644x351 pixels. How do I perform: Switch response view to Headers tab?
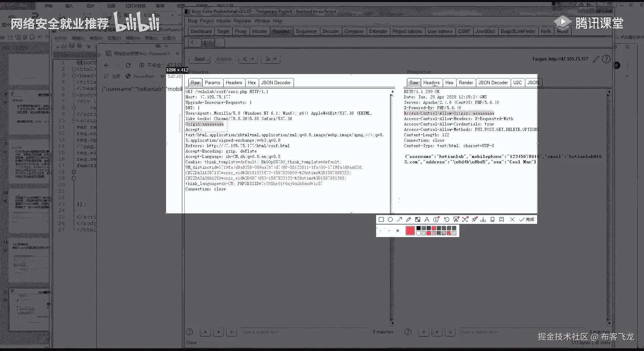(x=431, y=83)
